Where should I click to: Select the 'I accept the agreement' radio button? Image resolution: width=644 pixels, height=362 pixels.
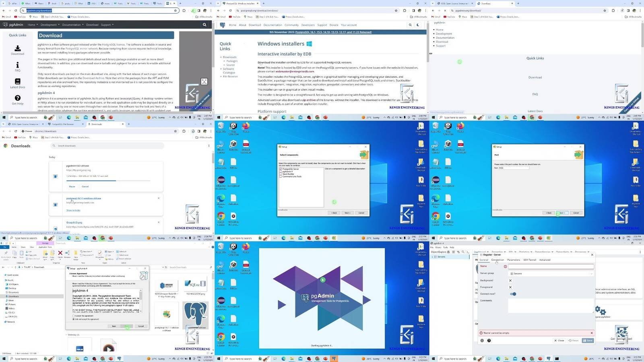coord(74,316)
